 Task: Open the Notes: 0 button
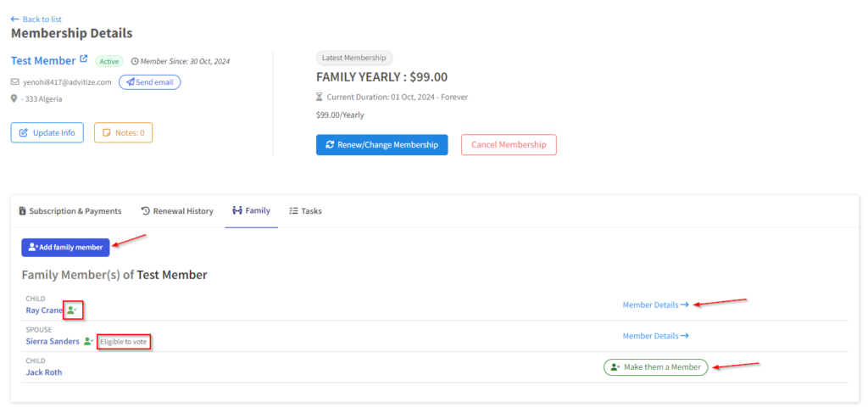[x=123, y=132]
